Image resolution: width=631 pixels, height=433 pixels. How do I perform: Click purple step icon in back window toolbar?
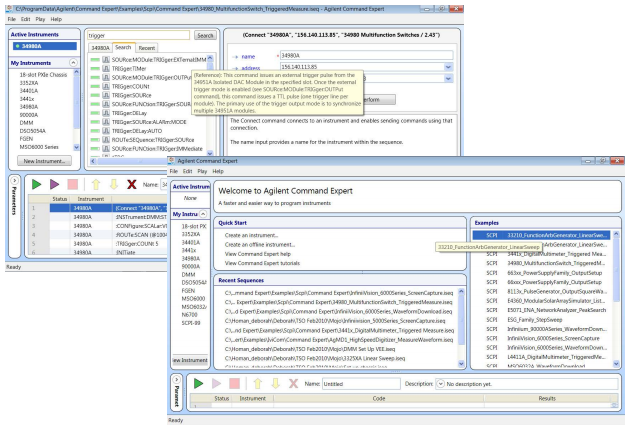tap(53, 185)
